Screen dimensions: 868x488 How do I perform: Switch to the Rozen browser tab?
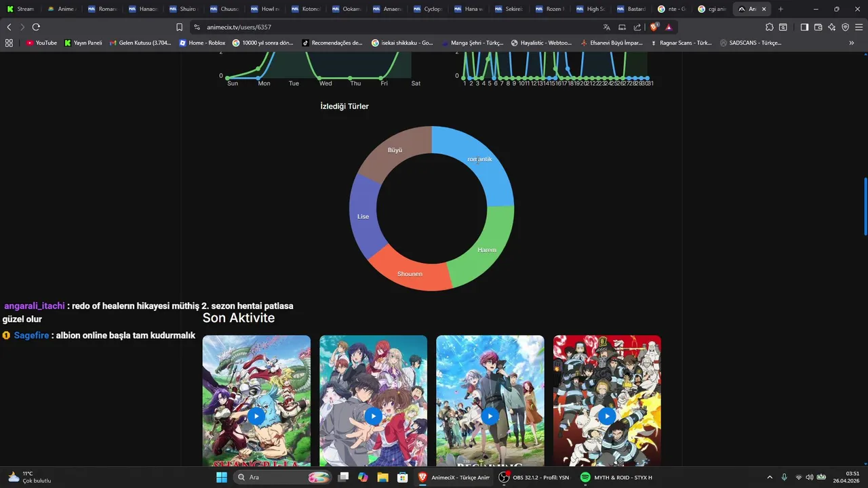coord(551,9)
